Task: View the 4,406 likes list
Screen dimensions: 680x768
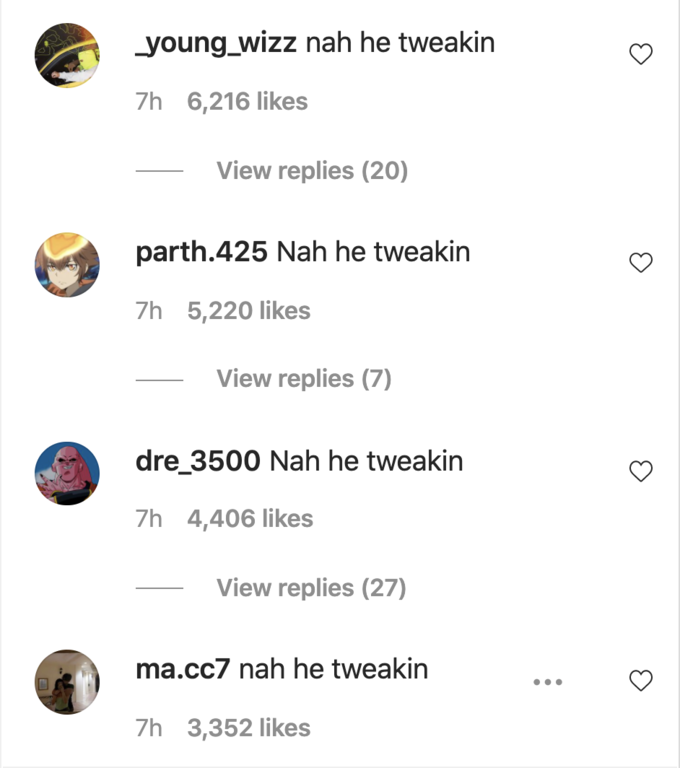Action: (x=250, y=519)
